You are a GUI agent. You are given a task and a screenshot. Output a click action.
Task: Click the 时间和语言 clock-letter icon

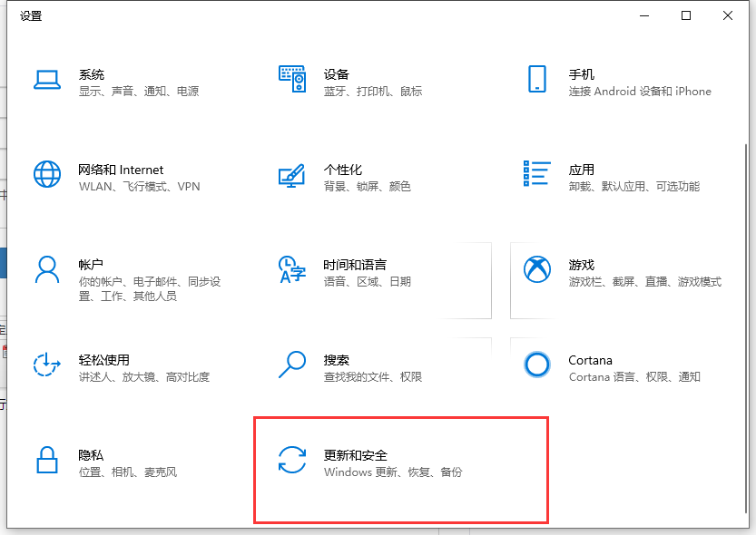pyautogui.click(x=292, y=269)
